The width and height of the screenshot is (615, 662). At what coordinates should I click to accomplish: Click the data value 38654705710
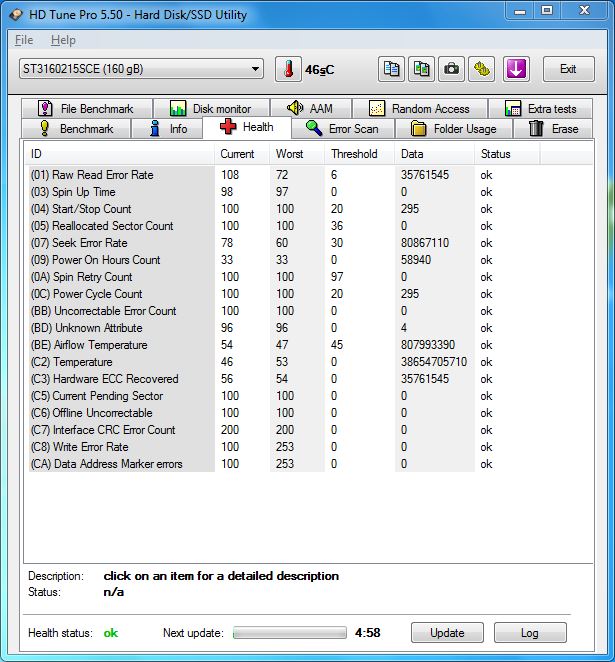(434, 362)
